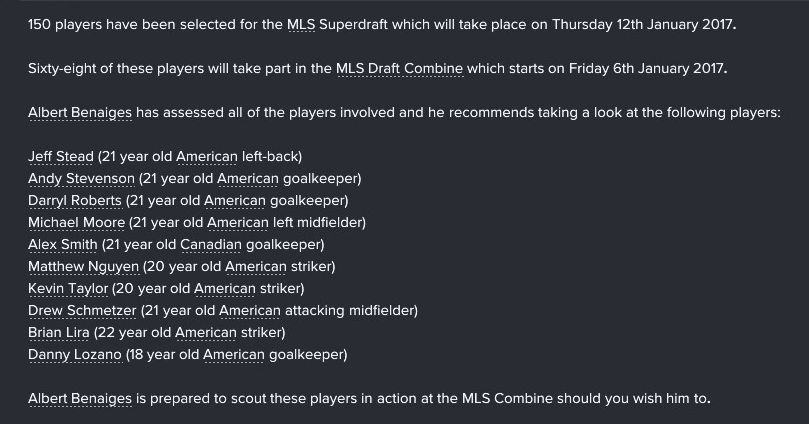This screenshot has width=809, height=424.
Task: Open the MLS Draft Combine link
Action: (400, 69)
